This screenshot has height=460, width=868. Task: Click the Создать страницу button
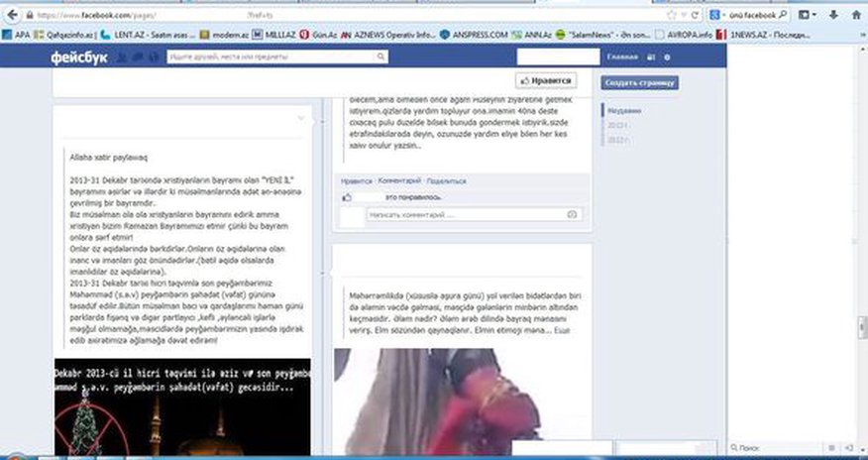(640, 83)
